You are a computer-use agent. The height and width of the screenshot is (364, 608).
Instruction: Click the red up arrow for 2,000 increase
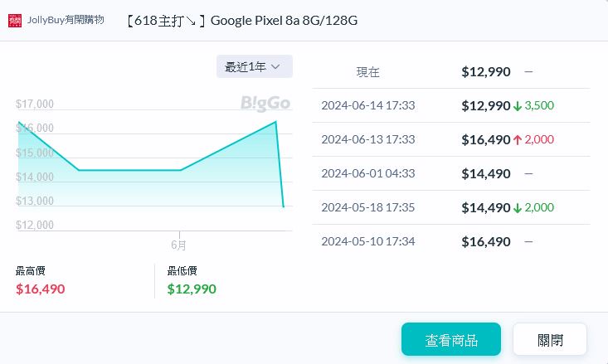point(518,140)
